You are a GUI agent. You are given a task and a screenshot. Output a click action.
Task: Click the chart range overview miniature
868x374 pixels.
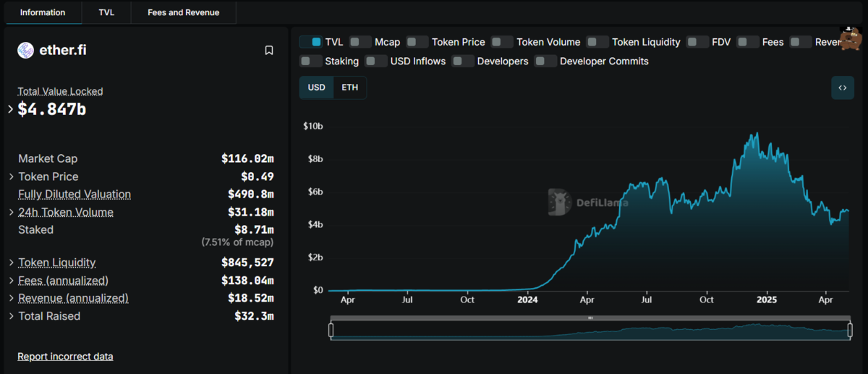tap(590, 331)
